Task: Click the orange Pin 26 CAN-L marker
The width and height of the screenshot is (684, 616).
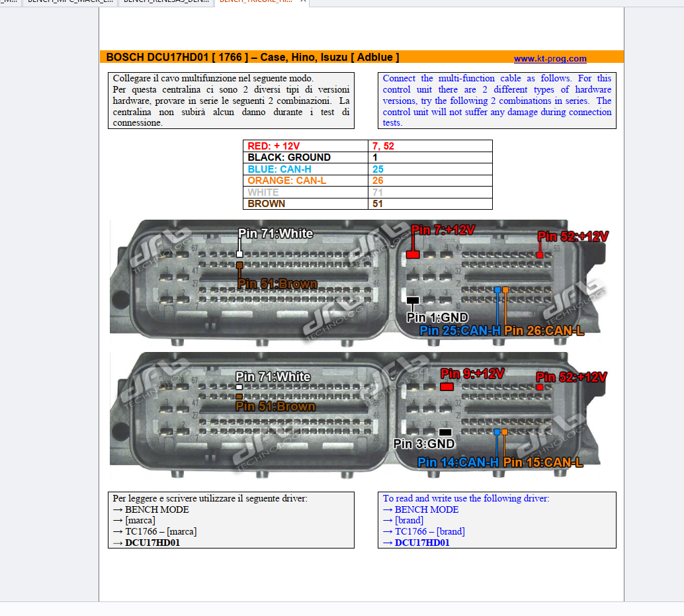Action: pyautogui.click(x=506, y=290)
